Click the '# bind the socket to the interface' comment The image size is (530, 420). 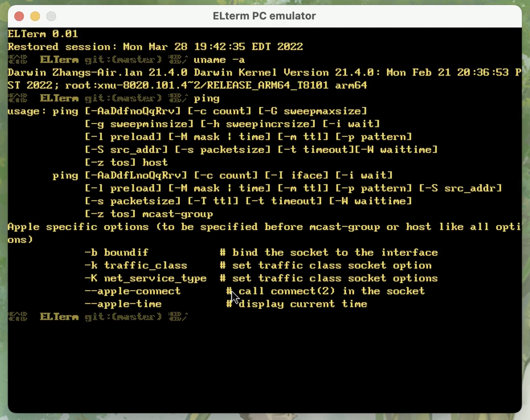(x=329, y=252)
